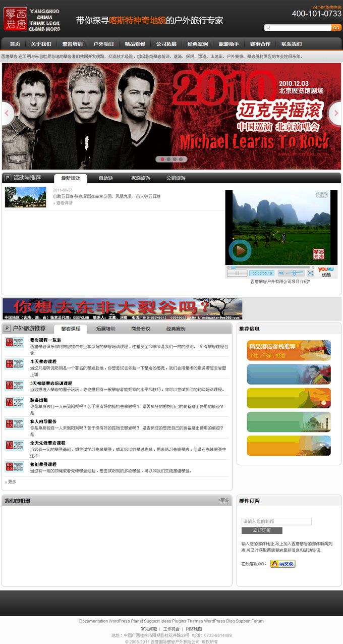Click the QQ交谈 chat button
Screen dimensions: 343x644
point(282,564)
